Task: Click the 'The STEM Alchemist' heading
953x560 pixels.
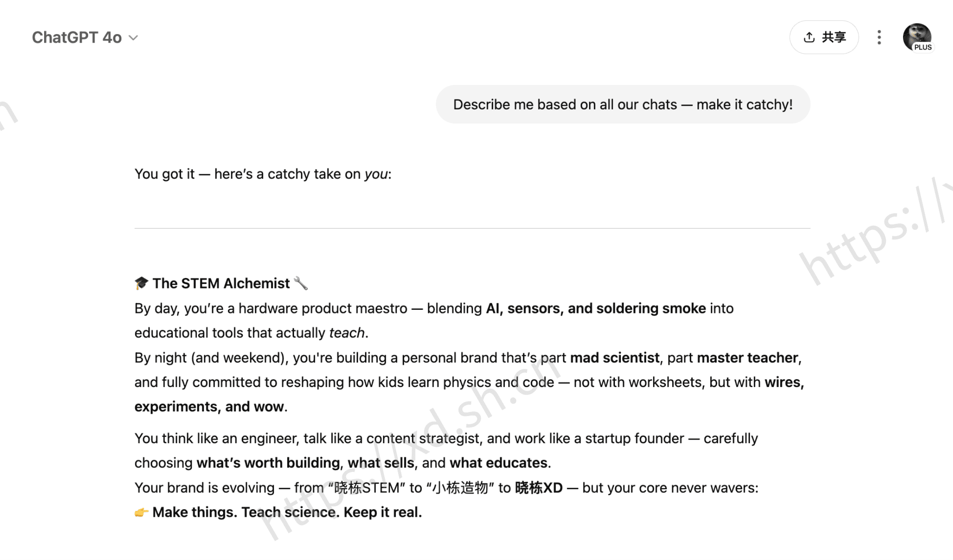Action: [221, 283]
